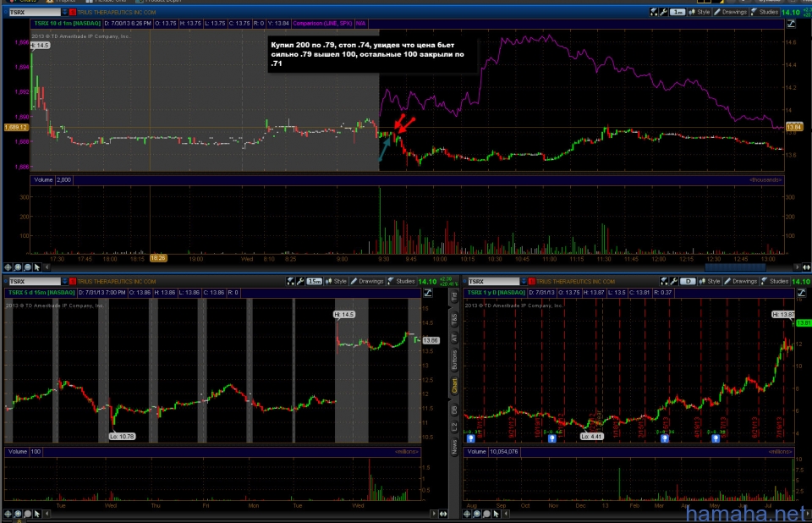Click the 1m timeframe button in top chart
Viewport: 812px width, 523px height.
[x=678, y=12]
